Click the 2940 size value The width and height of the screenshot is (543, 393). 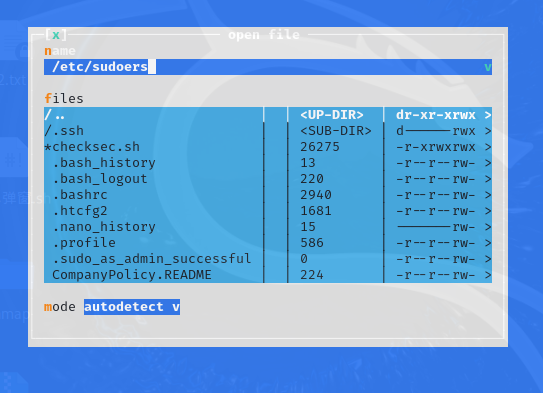pyautogui.click(x=316, y=195)
